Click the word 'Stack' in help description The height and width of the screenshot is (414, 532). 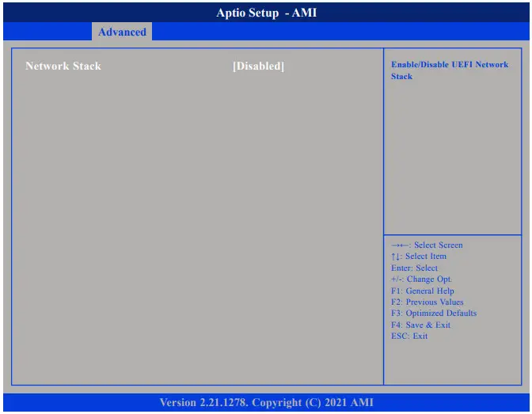tap(401, 76)
